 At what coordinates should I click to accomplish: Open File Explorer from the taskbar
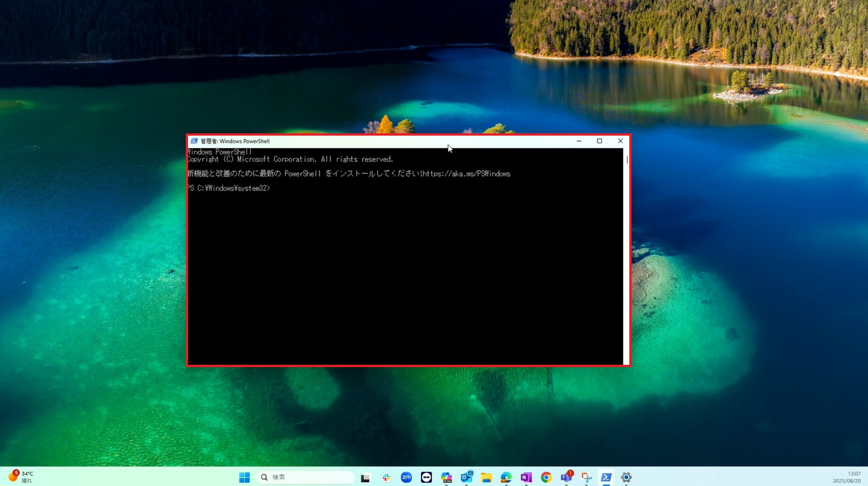coord(486,477)
